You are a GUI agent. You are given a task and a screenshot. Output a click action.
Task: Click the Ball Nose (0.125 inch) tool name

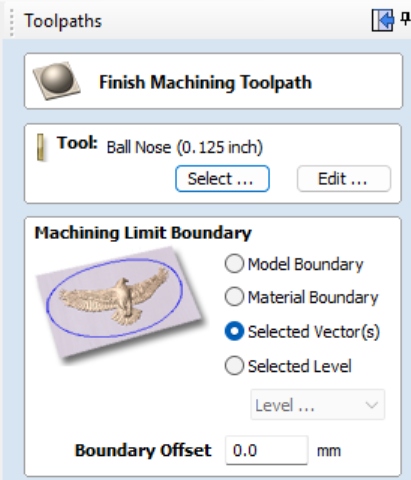click(185, 147)
